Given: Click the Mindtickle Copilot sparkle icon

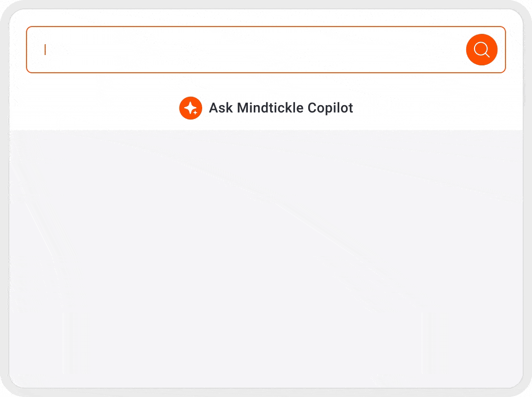Looking at the screenshot, I should [x=190, y=108].
